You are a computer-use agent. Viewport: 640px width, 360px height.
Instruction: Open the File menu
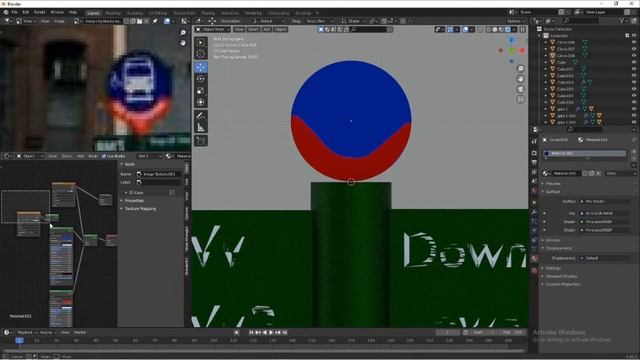click(x=14, y=12)
